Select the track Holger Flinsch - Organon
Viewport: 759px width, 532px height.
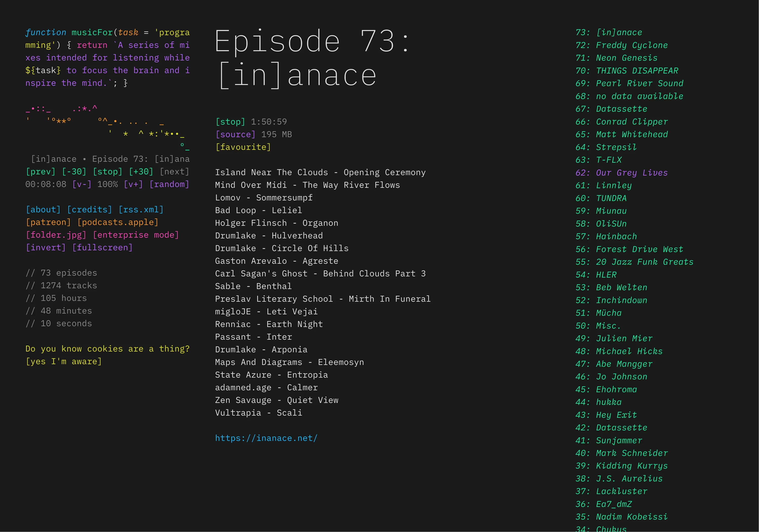tap(277, 223)
